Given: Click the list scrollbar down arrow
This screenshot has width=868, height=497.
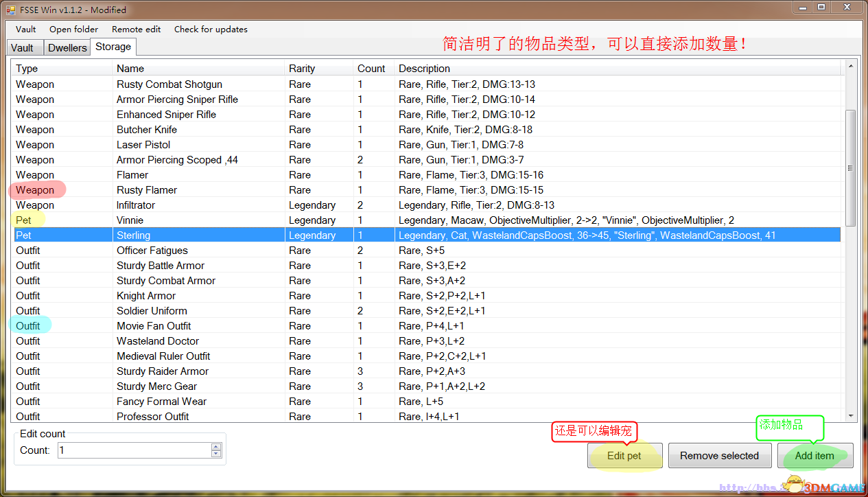Looking at the screenshot, I should (x=851, y=416).
